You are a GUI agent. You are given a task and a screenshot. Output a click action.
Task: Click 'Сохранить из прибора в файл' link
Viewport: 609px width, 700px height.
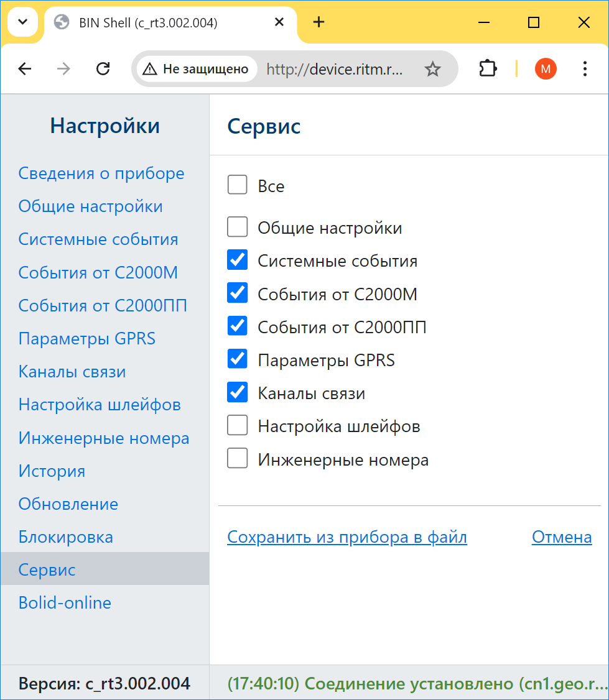pyautogui.click(x=347, y=537)
